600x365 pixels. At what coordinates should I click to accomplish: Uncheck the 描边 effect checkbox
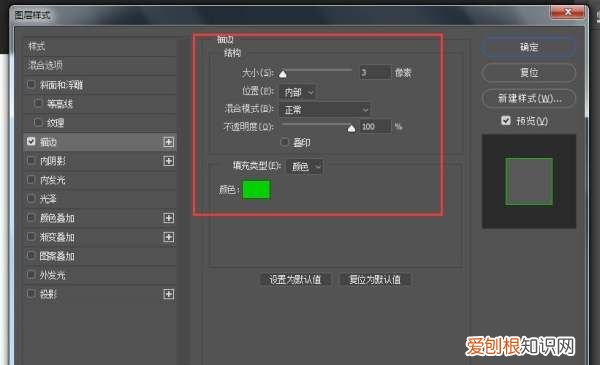tap(31, 142)
